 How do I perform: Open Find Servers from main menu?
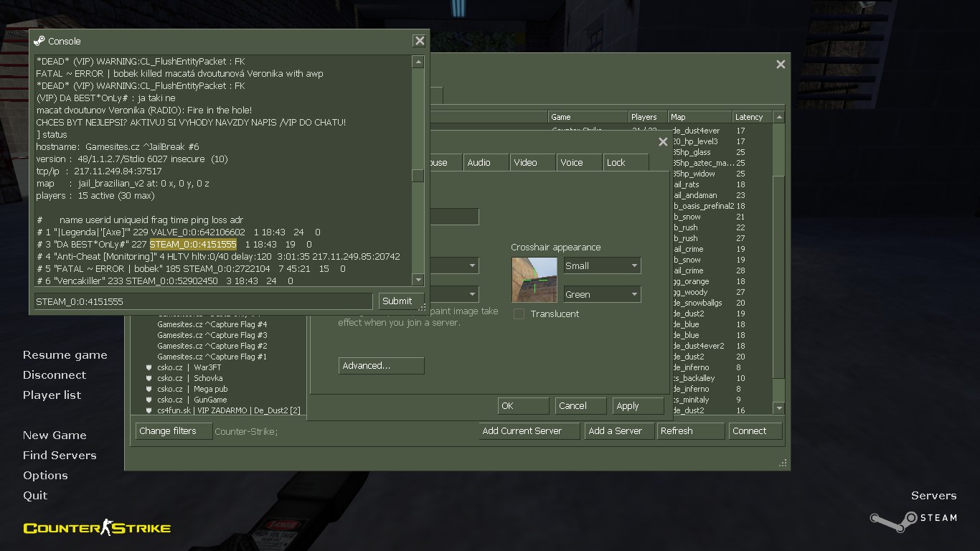tap(60, 456)
